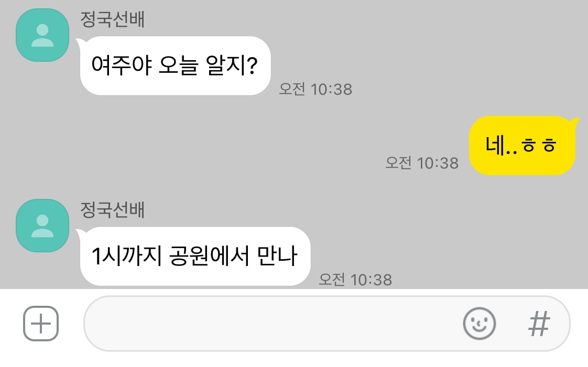Click the '1시까지' text in the last message
The width and height of the screenshot is (588, 367).
126,256
